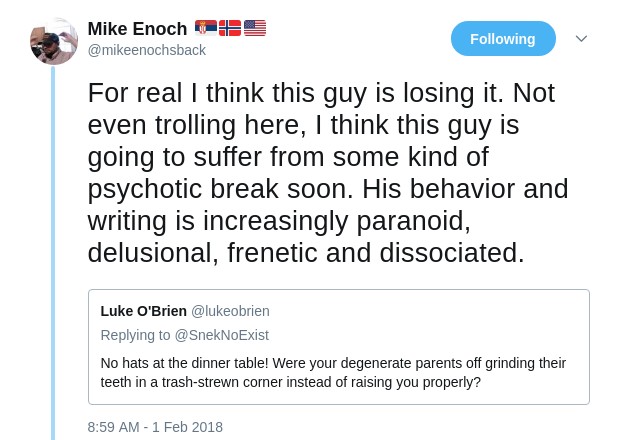The height and width of the screenshot is (440, 623).
Task: Toggle the Following button
Action: click(x=503, y=39)
